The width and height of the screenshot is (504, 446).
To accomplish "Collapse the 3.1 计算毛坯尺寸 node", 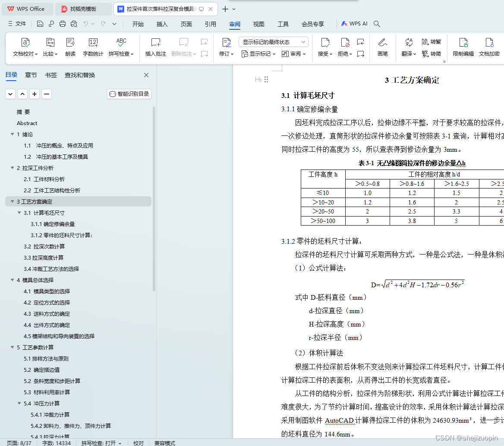I will tap(19, 213).
